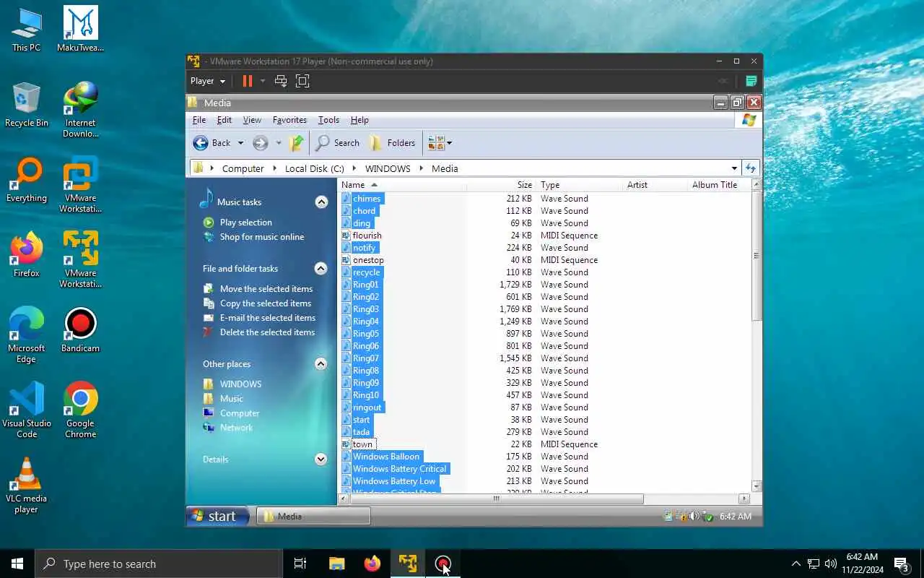Viewport: 924px width, 578px height.
Task: Open the Everything search shortcut
Action: coord(26,180)
